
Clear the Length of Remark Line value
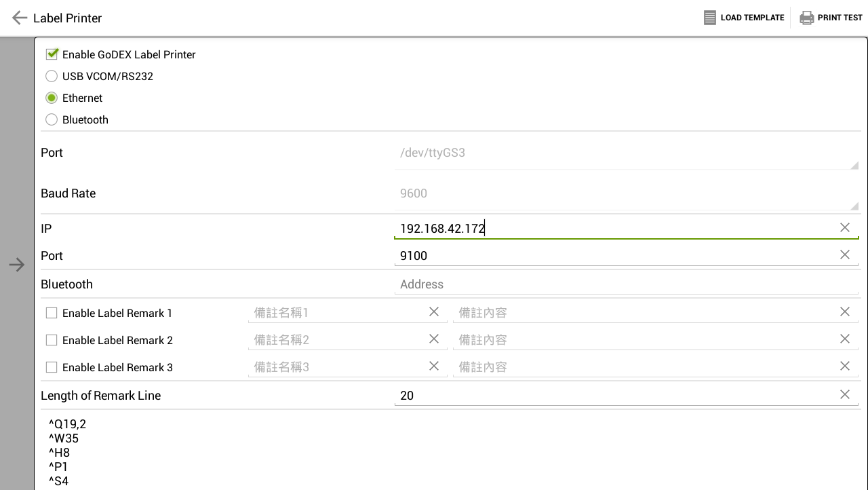pos(845,394)
